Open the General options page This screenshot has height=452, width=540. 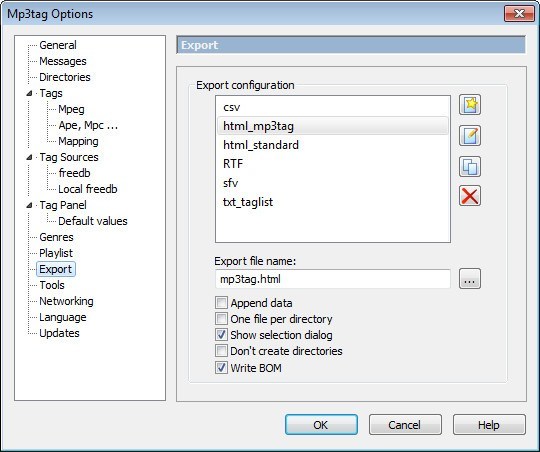tap(58, 45)
